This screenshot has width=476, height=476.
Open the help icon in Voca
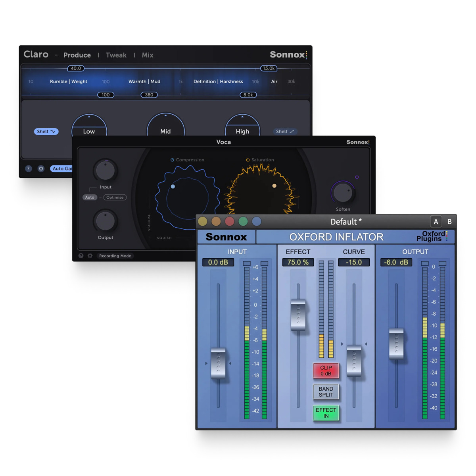[x=81, y=256]
